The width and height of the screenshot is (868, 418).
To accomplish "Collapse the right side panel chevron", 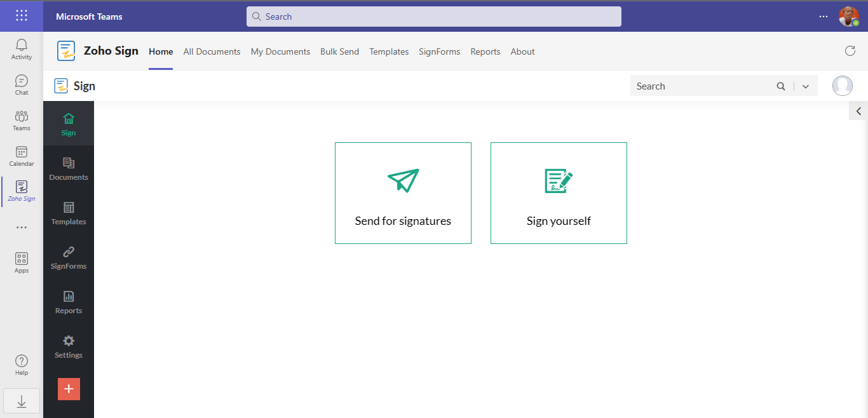I will (858, 111).
